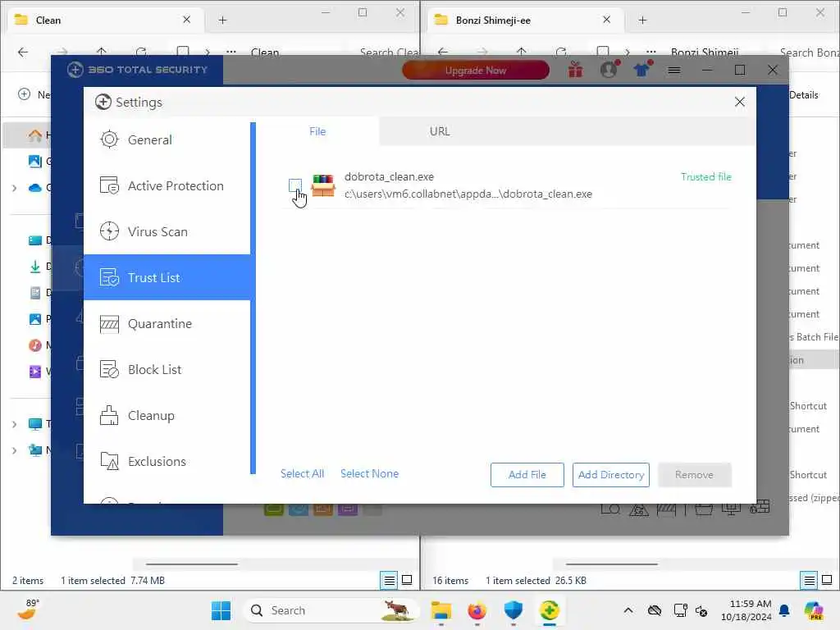Add new tab in Bonzi Shimeji-ee window
This screenshot has width=840, height=630.
click(x=642, y=21)
